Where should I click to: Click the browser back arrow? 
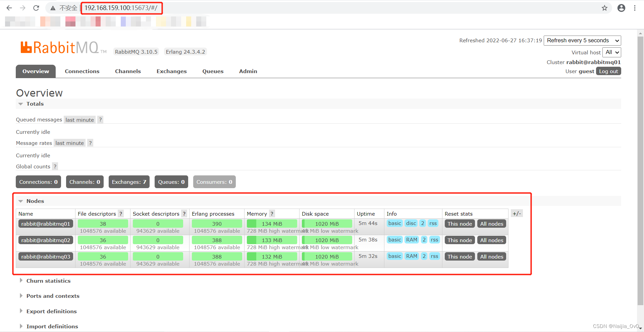(x=9, y=8)
